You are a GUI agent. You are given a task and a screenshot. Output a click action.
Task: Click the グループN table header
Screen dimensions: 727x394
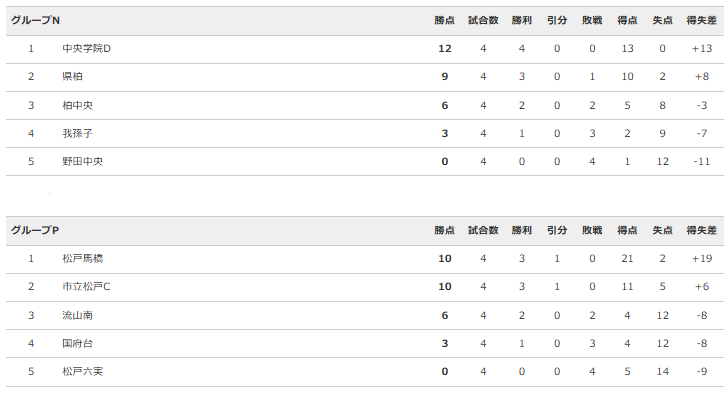click(36, 20)
